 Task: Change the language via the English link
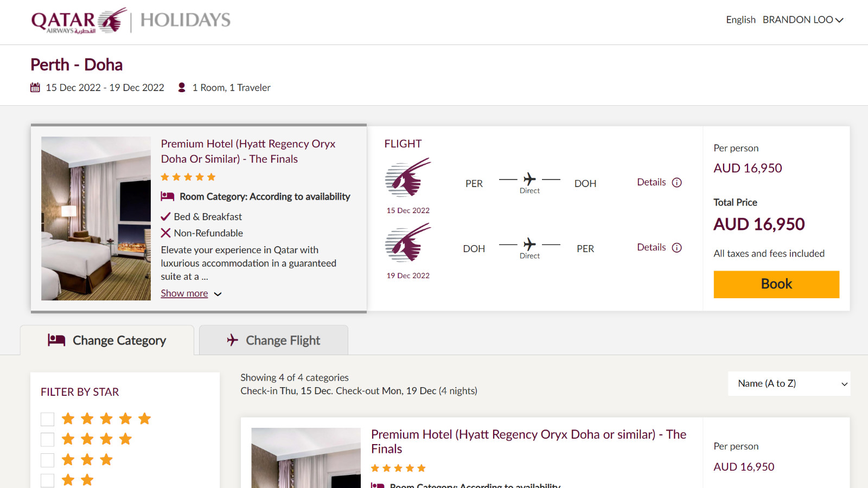tap(741, 20)
